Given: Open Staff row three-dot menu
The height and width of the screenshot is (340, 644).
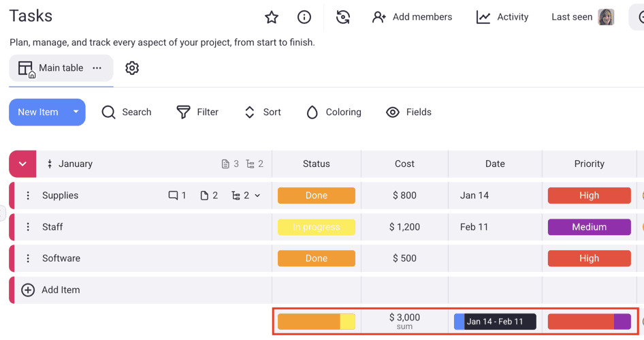Looking at the screenshot, I should [28, 227].
